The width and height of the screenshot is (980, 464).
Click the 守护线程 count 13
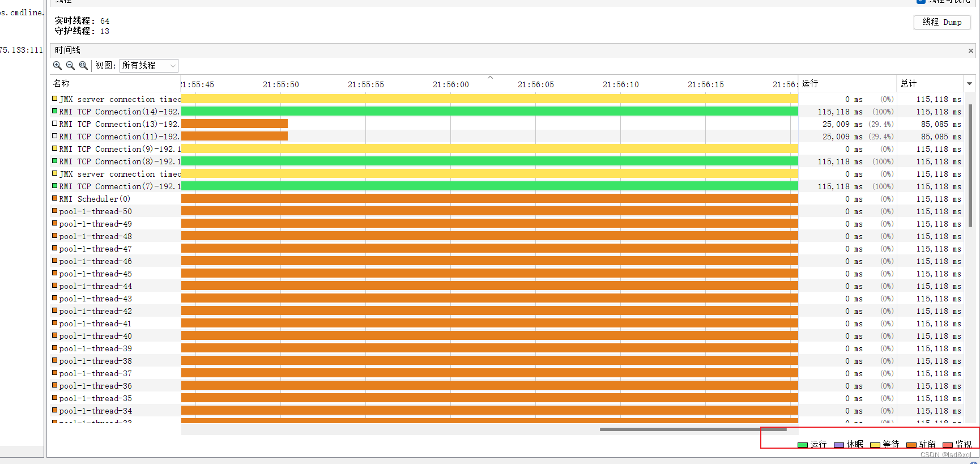tap(105, 31)
